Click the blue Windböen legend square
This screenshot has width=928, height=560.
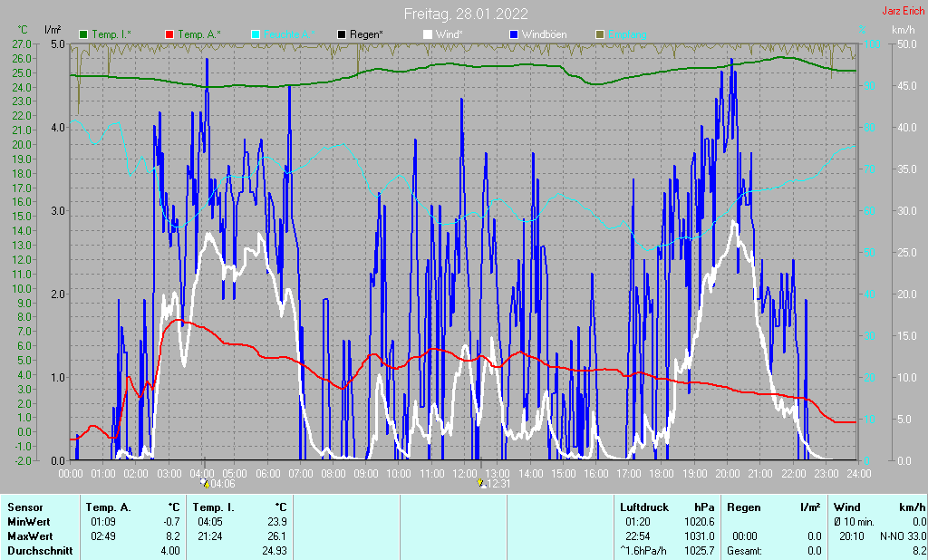click(515, 34)
